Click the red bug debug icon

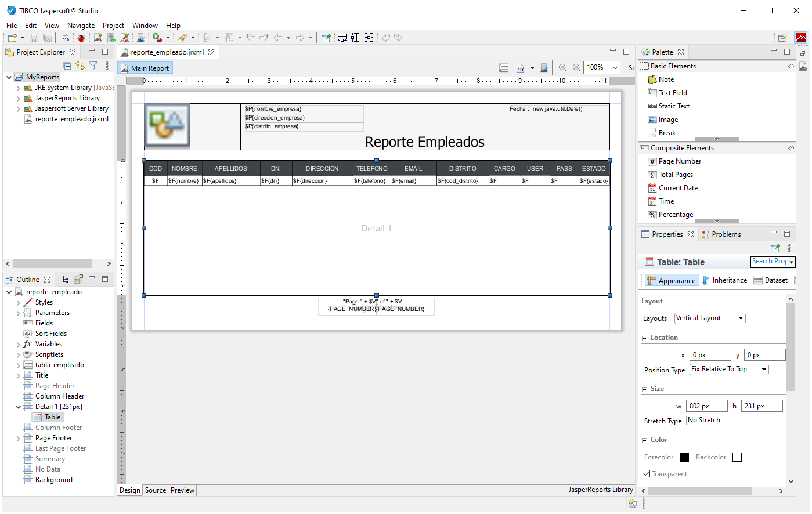(x=81, y=38)
